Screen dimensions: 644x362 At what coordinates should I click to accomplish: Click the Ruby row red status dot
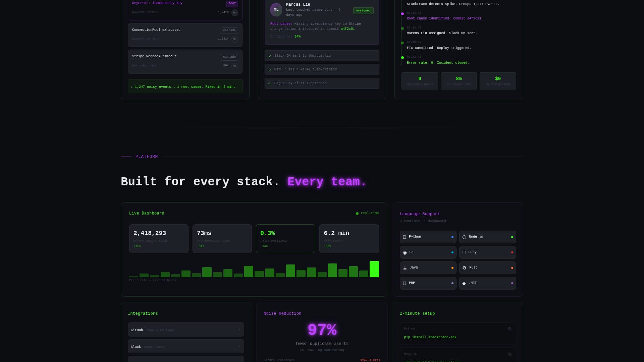point(512,252)
